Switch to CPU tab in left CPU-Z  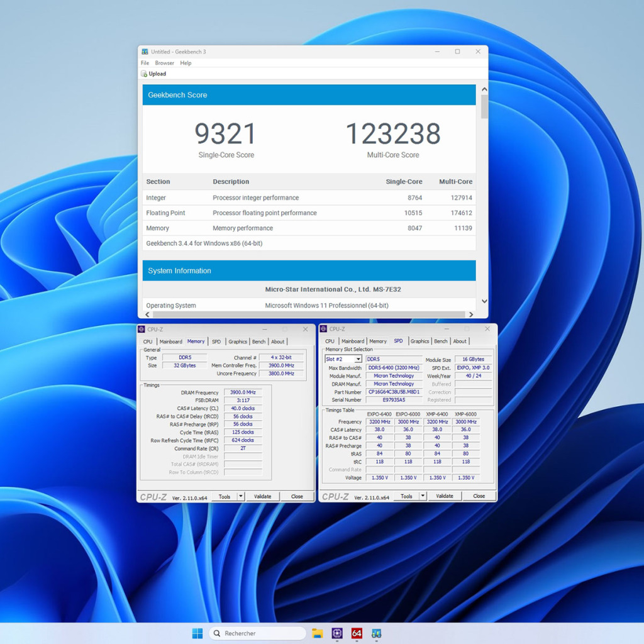[148, 341]
